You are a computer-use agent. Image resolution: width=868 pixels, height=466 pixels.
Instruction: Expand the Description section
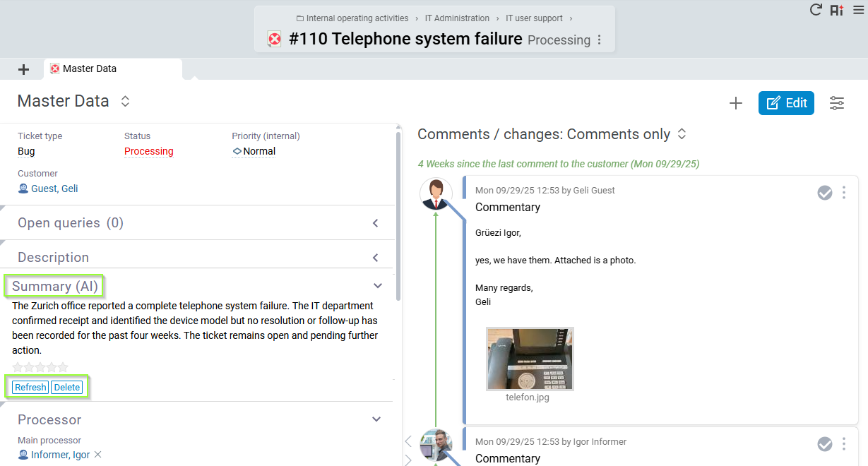click(376, 258)
